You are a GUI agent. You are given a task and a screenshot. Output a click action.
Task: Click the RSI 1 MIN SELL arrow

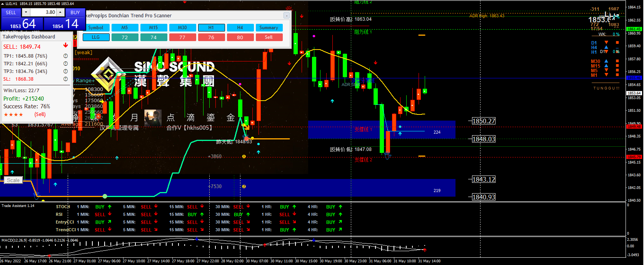[110, 214]
